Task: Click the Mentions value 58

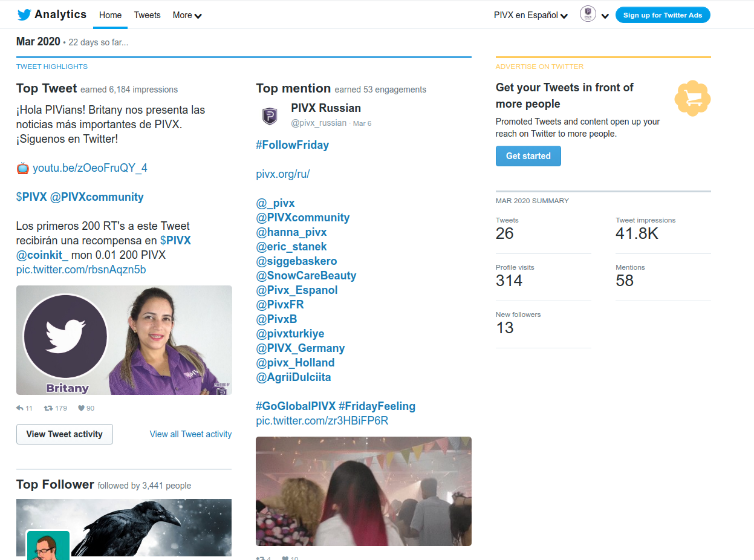Action: pos(625,281)
